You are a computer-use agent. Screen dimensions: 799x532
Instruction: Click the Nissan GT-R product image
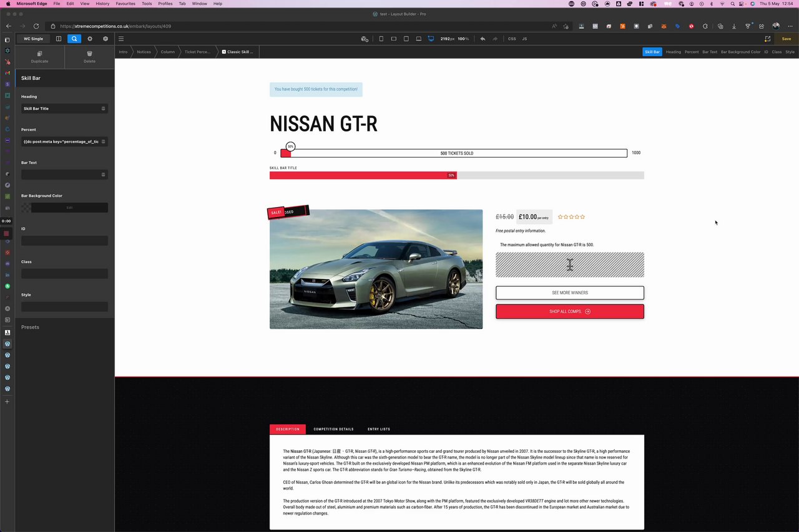[x=376, y=269]
